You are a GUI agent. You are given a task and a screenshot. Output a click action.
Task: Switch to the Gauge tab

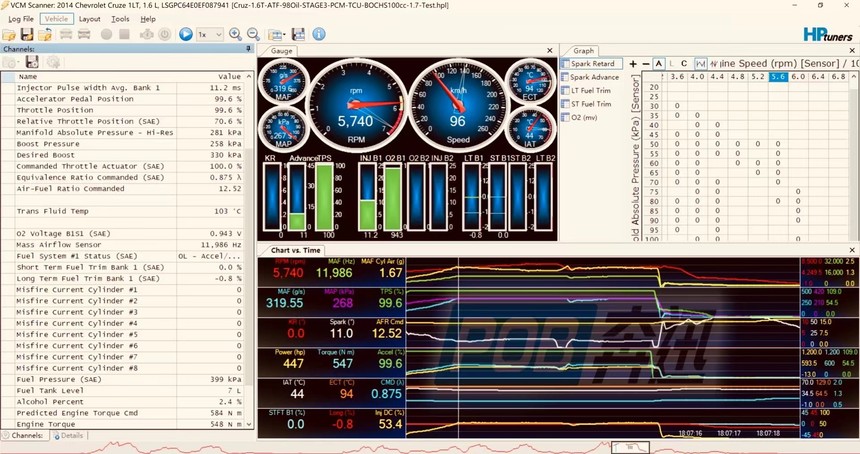click(x=281, y=50)
